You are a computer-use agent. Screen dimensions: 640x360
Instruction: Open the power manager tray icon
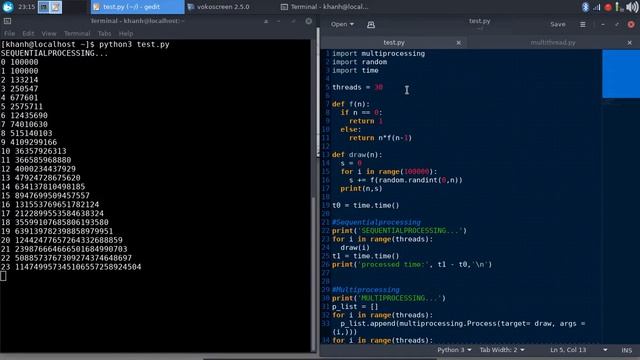(619, 7)
